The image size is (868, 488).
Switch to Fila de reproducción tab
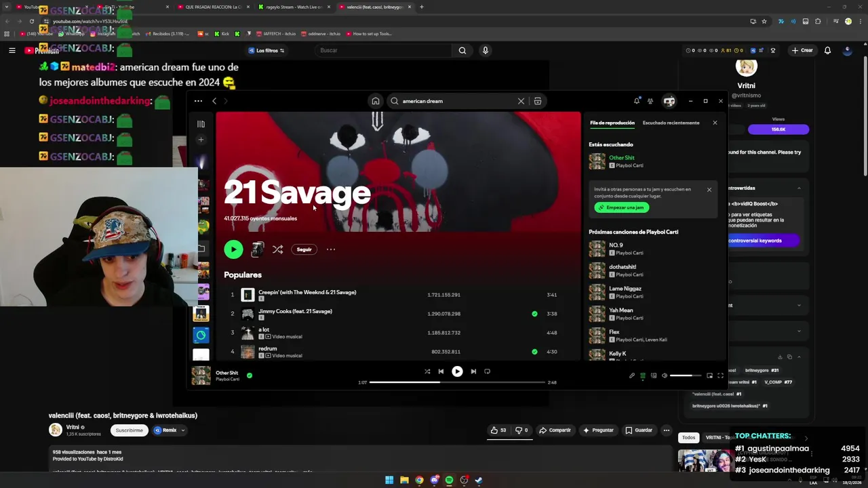pyautogui.click(x=612, y=123)
